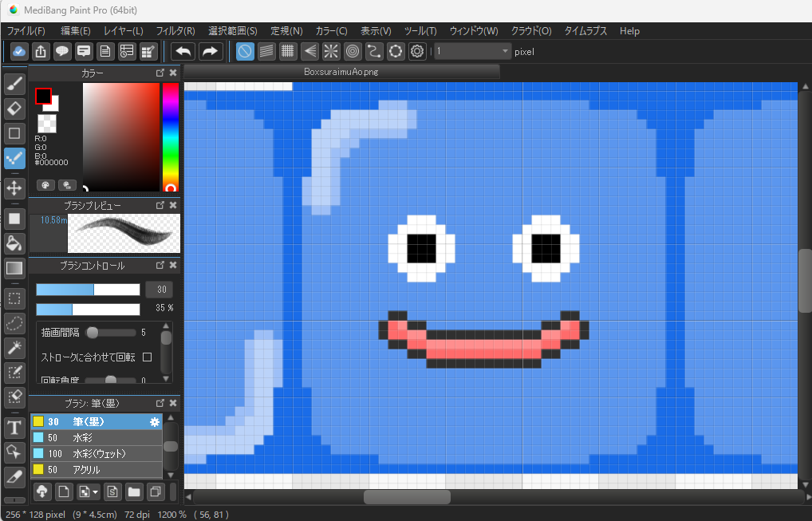Select the Gradient tool
The width and height of the screenshot is (812, 521).
[14, 268]
